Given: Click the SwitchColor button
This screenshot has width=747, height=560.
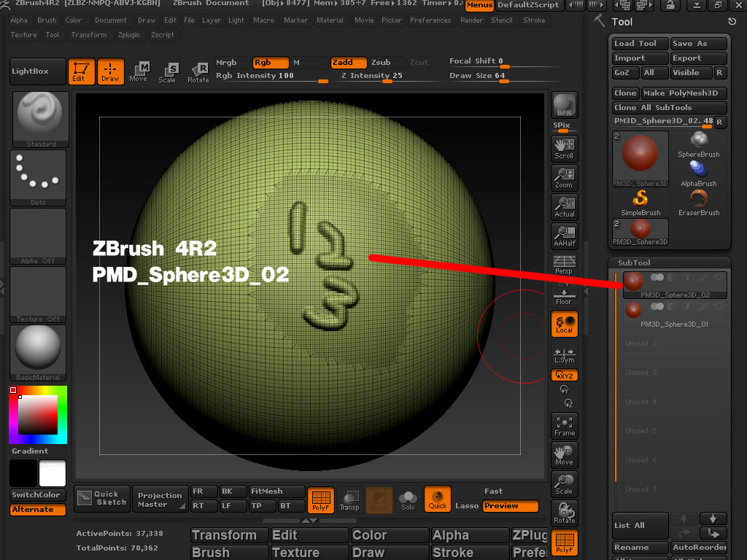Looking at the screenshot, I should [x=38, y=495].
